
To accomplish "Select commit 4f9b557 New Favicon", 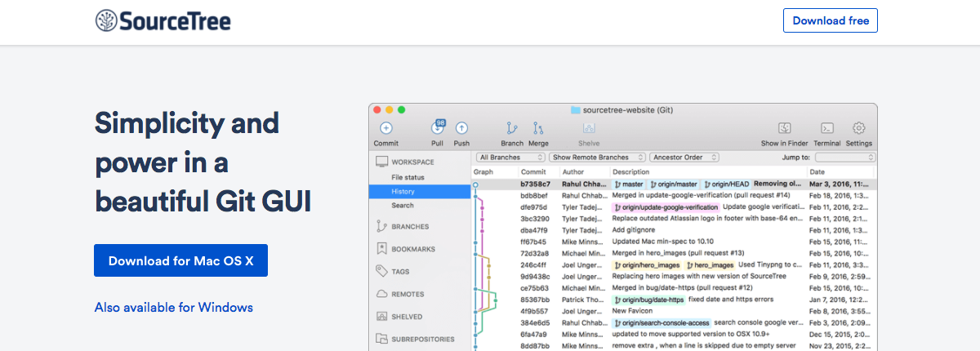I will 674,311.
